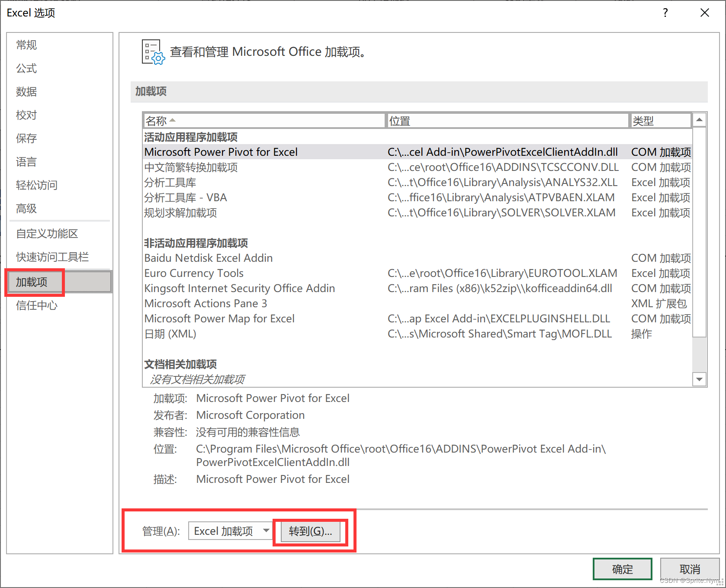The image size is (726, 588).
Task: Select the 分析工具库 - VBA row
Action: 418,197
